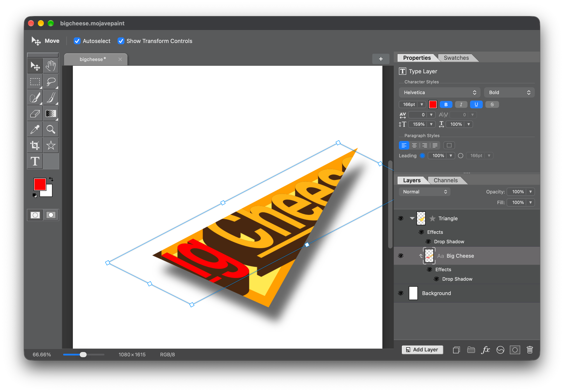
Task: Open the Helvetica font family dropdown
Action: pos(440,92)
